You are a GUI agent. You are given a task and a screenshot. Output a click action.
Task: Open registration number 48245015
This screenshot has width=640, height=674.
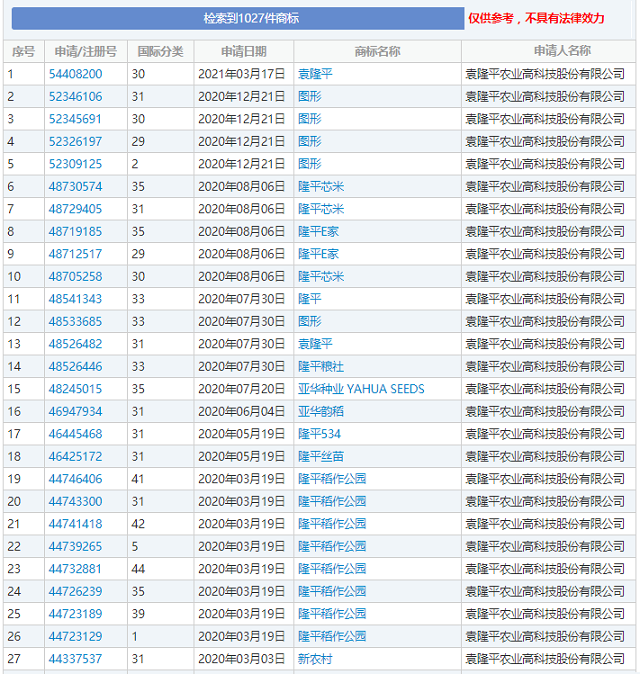(x=75, y=389)
